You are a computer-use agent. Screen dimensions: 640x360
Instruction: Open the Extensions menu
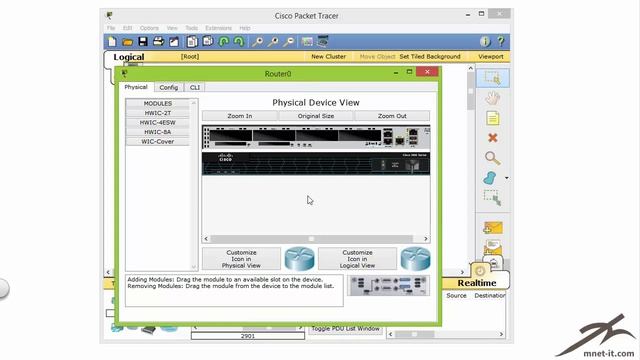click(x=218, y=28)
